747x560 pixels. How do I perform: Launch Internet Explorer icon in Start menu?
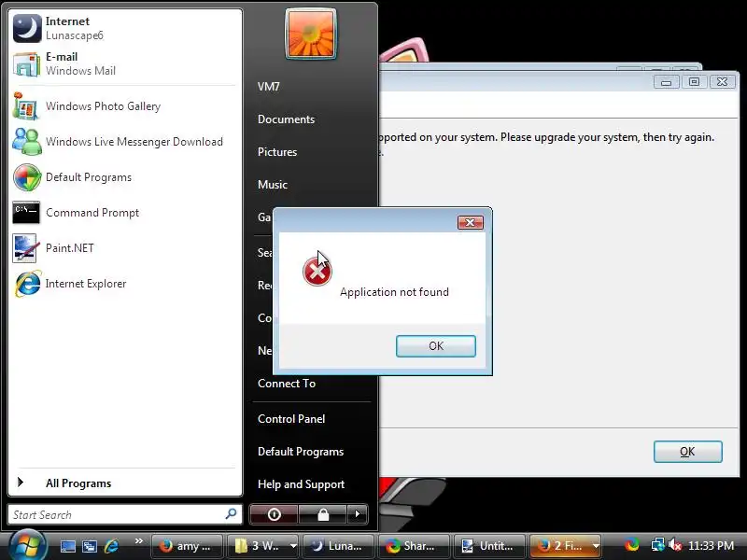pos(27,284)
